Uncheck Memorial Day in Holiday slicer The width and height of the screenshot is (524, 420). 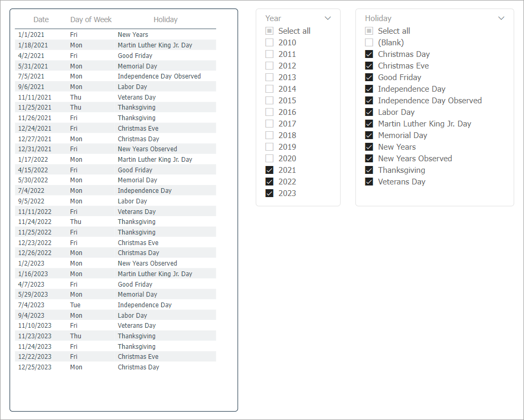(x=369, y=135)
